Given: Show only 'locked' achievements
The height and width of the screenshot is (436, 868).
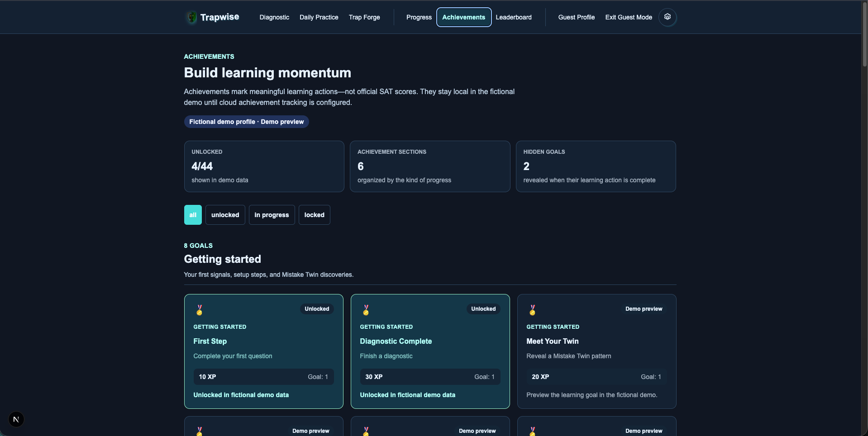Looking at the screenshot, I should pyautogui.click(x=314, y=215).
